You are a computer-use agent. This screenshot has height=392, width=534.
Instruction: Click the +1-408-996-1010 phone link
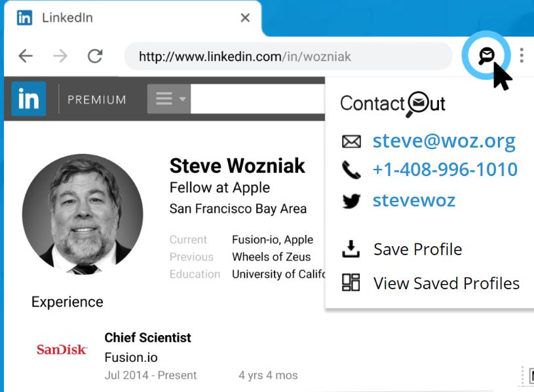coord(445,169)
